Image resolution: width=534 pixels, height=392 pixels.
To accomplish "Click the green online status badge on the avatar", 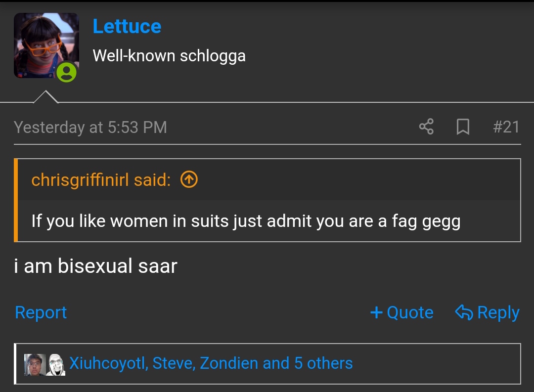I will pos(66,72).
